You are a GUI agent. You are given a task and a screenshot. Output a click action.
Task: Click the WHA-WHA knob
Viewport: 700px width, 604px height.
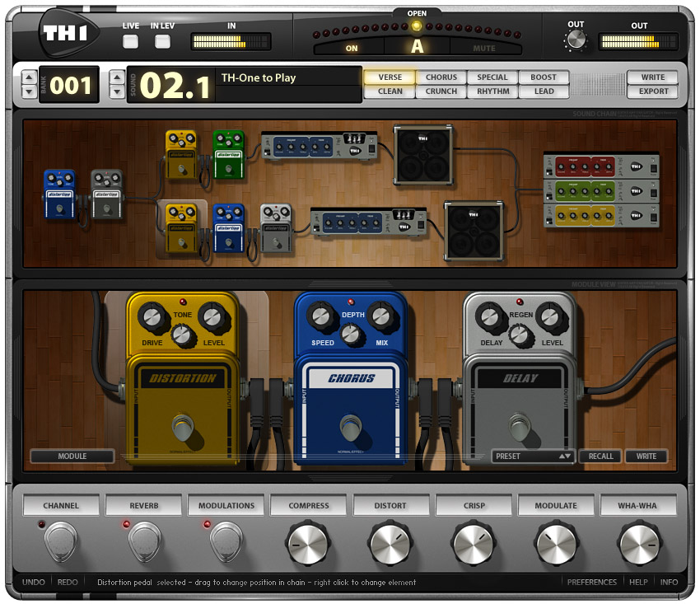(x=639, y=545)
